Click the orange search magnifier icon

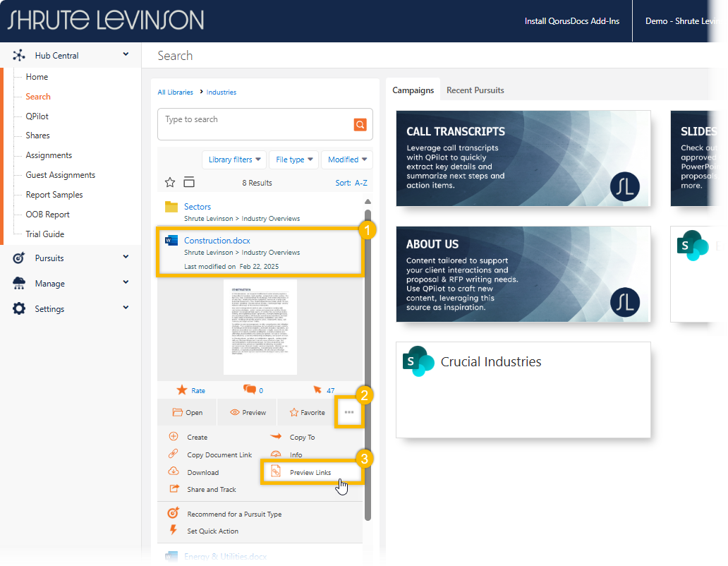point(360,125)
